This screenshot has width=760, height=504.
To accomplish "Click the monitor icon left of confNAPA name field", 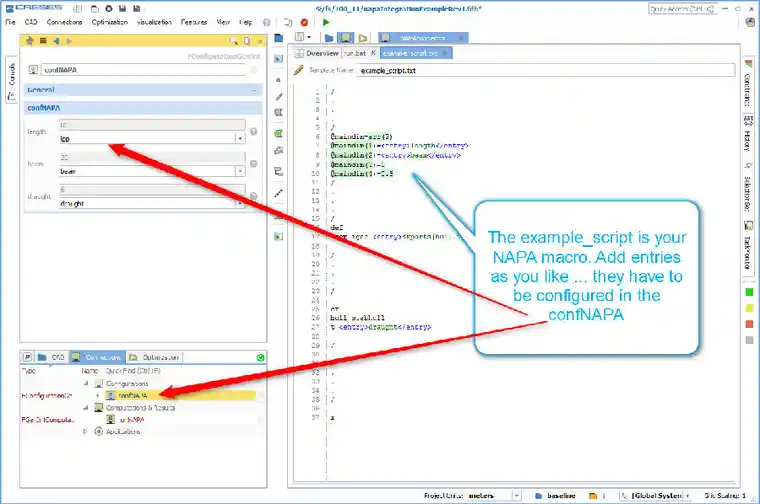I will point(33,70).
